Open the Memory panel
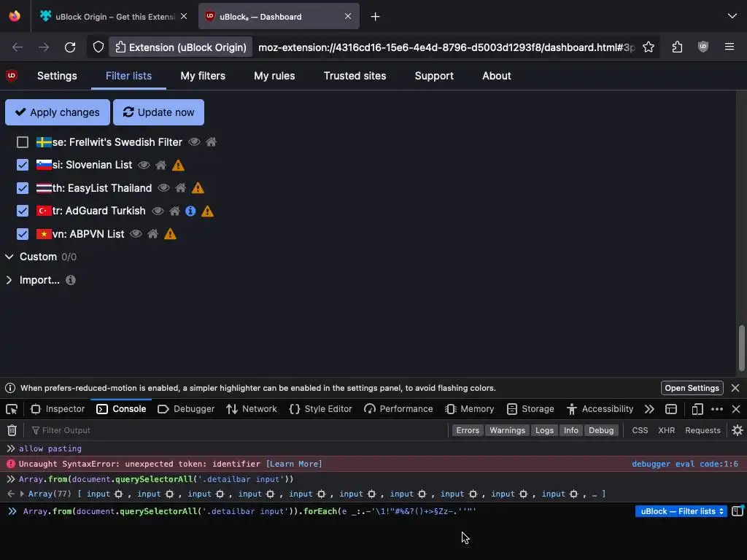 point(470,409)
